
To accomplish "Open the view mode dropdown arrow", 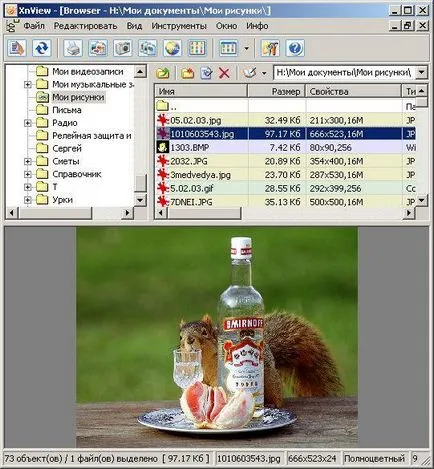I will point(247,49).
